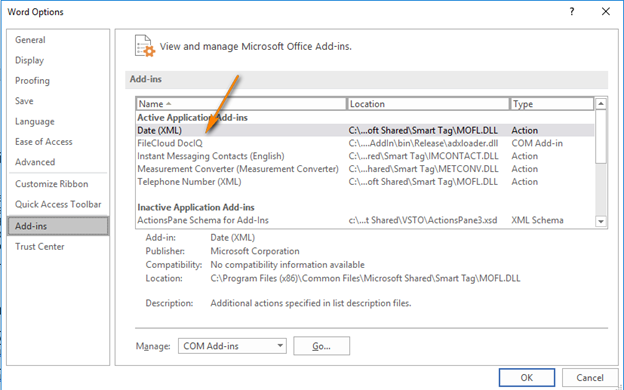
Task: Select the Date (XML) add-in row
Action: pyautogui.click(x=365, y=130)
